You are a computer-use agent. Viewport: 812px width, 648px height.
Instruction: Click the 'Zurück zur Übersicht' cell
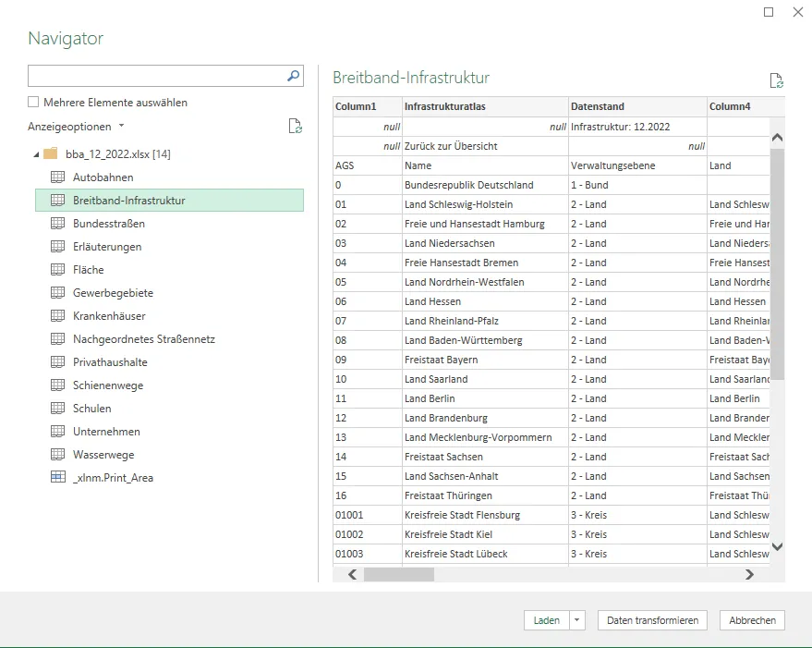click(485, 146)
